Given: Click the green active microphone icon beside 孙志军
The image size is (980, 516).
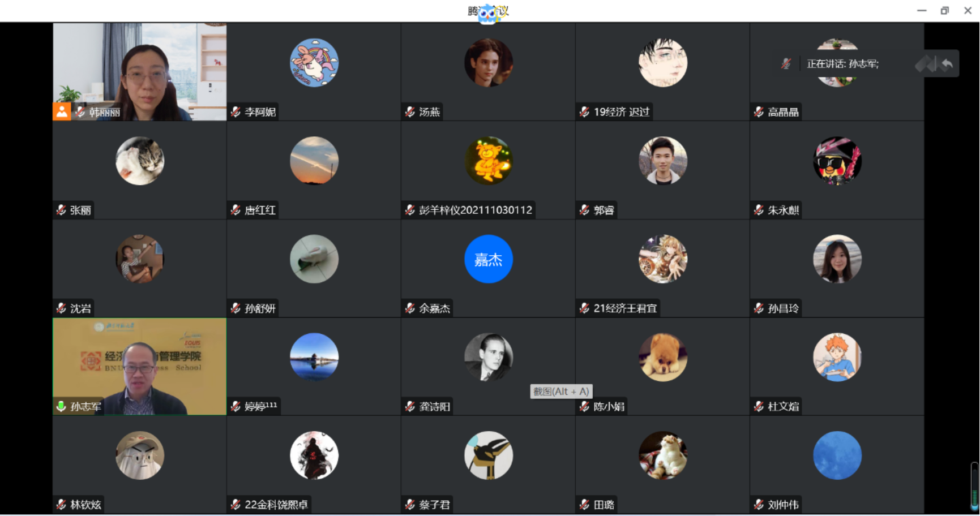Looking at the screenshot, I should tap(61, 406).
